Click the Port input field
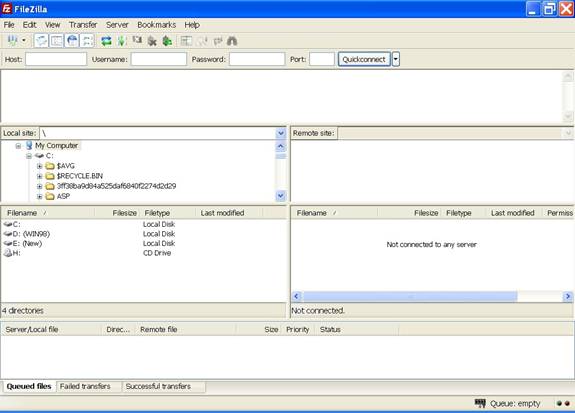 [322, 59]
